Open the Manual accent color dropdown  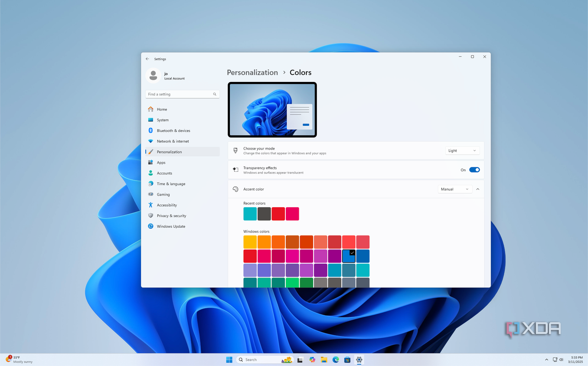coord(455,189)
